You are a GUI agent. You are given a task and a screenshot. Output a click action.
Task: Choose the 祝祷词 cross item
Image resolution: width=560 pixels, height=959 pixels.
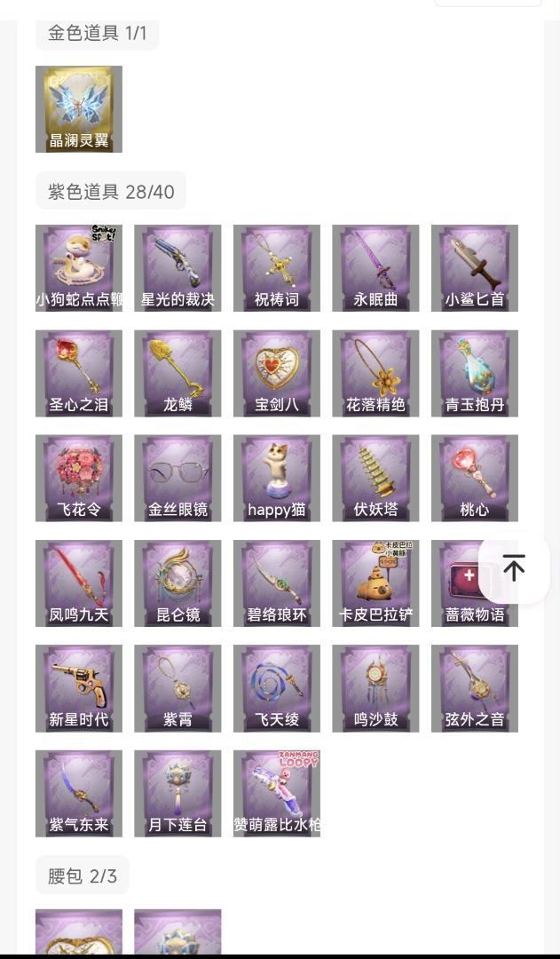277,268
